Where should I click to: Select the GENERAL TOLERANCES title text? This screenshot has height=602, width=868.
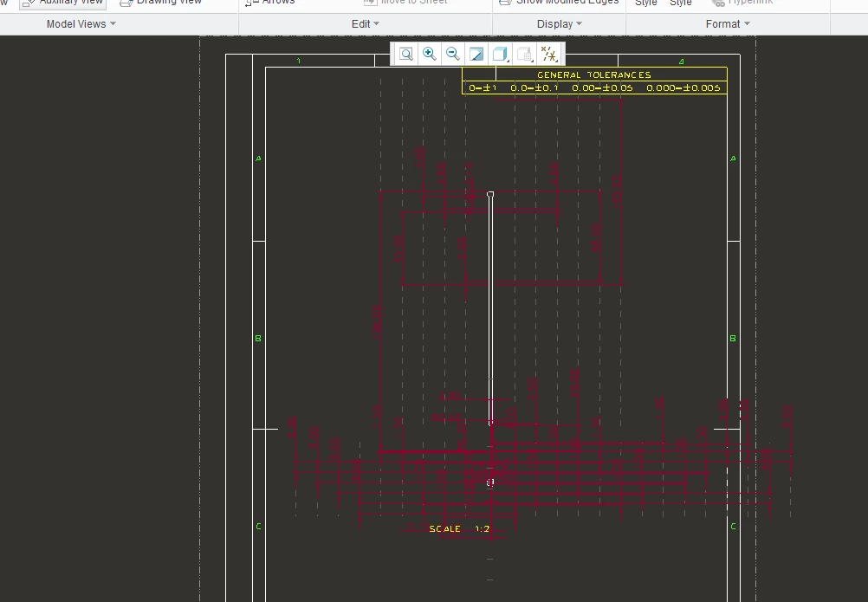(594, 74)
